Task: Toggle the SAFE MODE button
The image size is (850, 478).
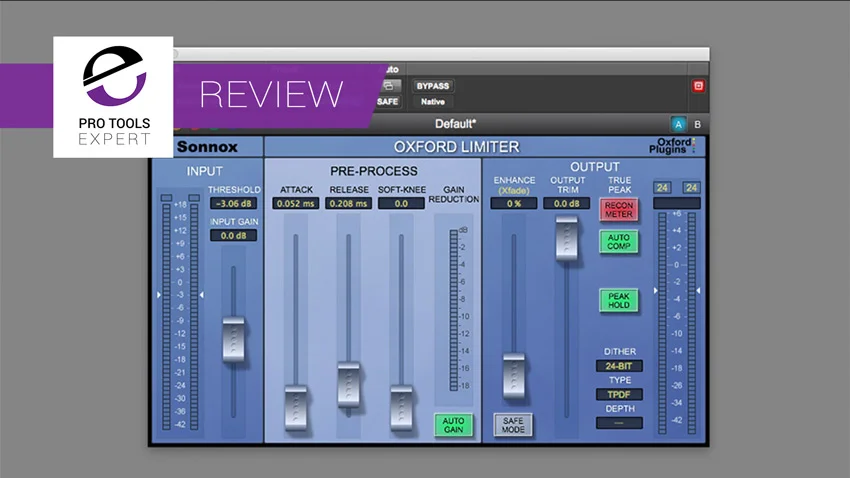Action: click(513, 425)
